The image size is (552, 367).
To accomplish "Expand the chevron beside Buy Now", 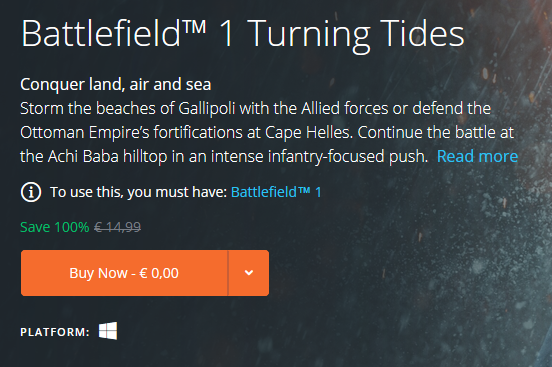I will click(x=249, y=273).
